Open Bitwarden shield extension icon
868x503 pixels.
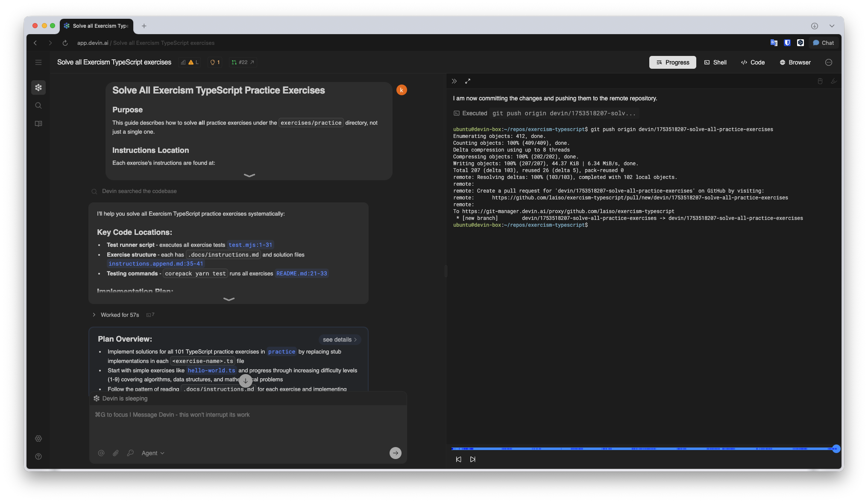[787, 43]
